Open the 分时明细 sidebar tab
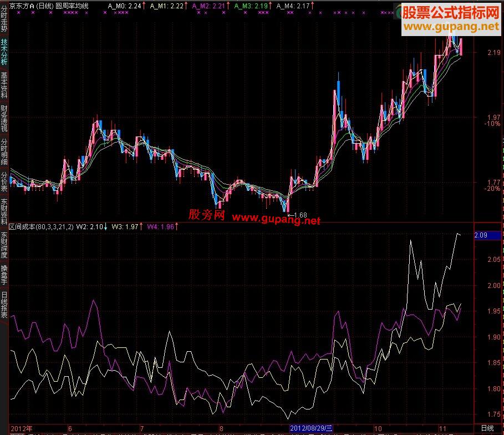Screen dimensions: 504x435 tap(4, 151)
